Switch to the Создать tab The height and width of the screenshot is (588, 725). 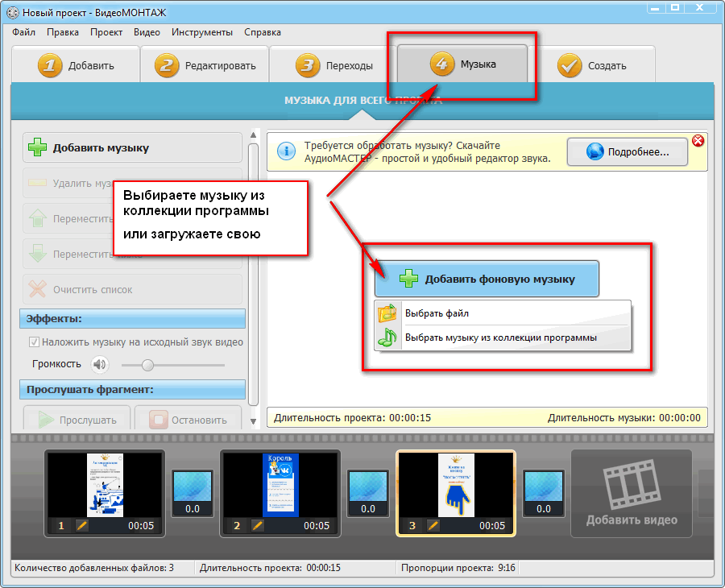point(592,64)
